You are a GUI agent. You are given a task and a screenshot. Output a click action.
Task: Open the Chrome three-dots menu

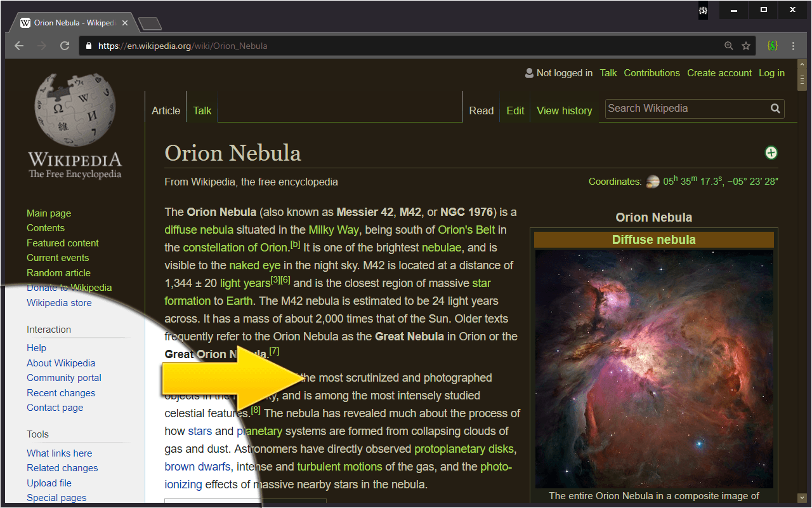[x=793, y=46]
